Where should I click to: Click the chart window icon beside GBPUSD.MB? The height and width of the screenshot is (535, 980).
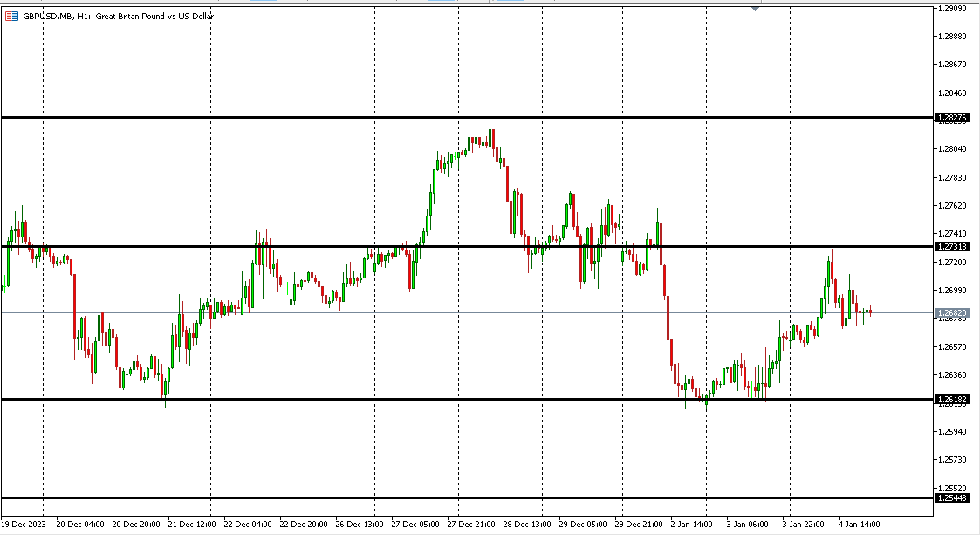pyautogui.click(x=11, y=17)
